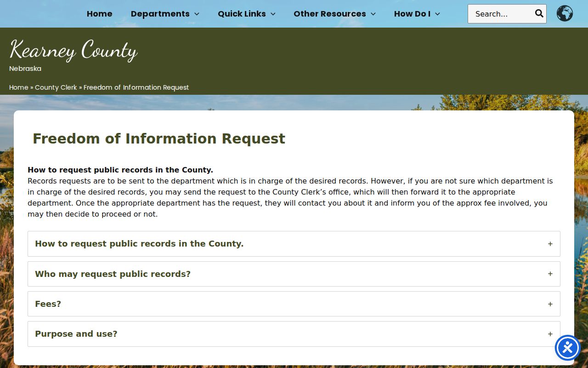The height and width of the screenshot is (368, 588).
Task: Click the Kearney County site title
Action: 73,50
